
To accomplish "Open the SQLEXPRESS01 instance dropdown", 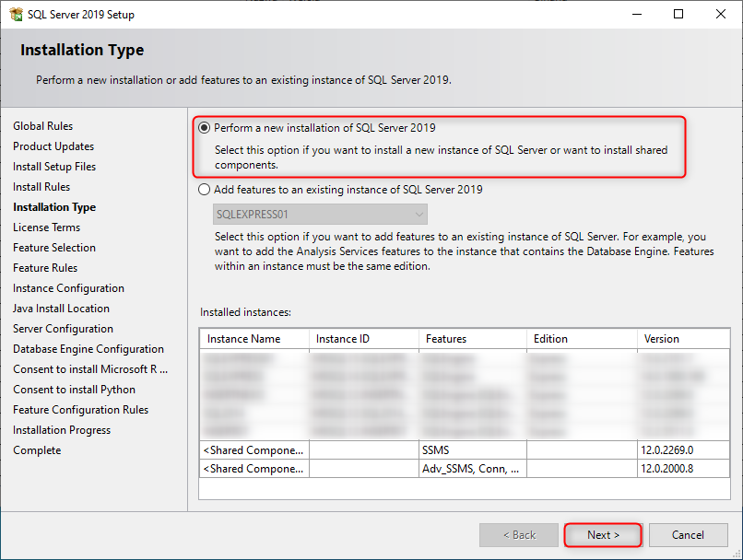I will (x=320, y=215).
